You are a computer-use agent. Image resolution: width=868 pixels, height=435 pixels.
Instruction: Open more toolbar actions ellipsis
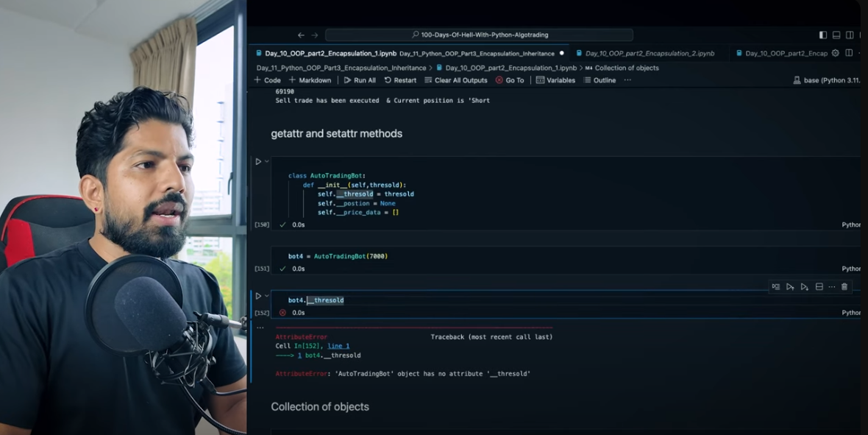627,80
